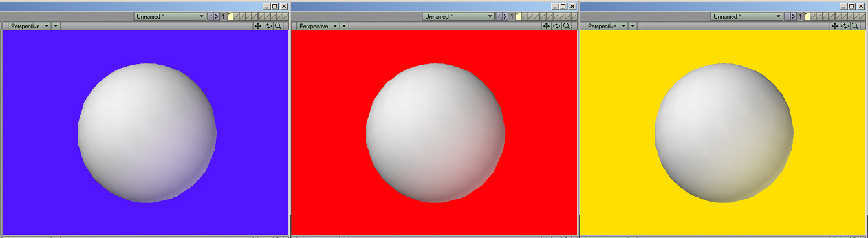Go to next layer bank in blue window
This screenshot has width=868, height=238.
coord(217,16)
